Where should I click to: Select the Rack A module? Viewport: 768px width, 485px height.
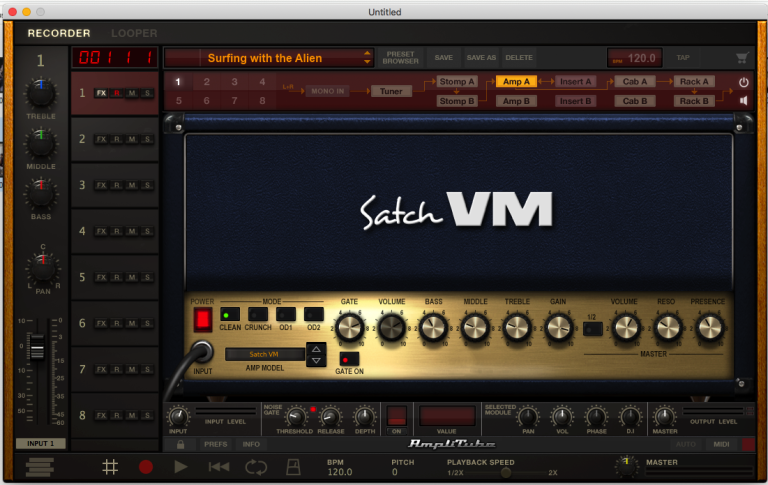pyautogui.click(x=694, y=82)
